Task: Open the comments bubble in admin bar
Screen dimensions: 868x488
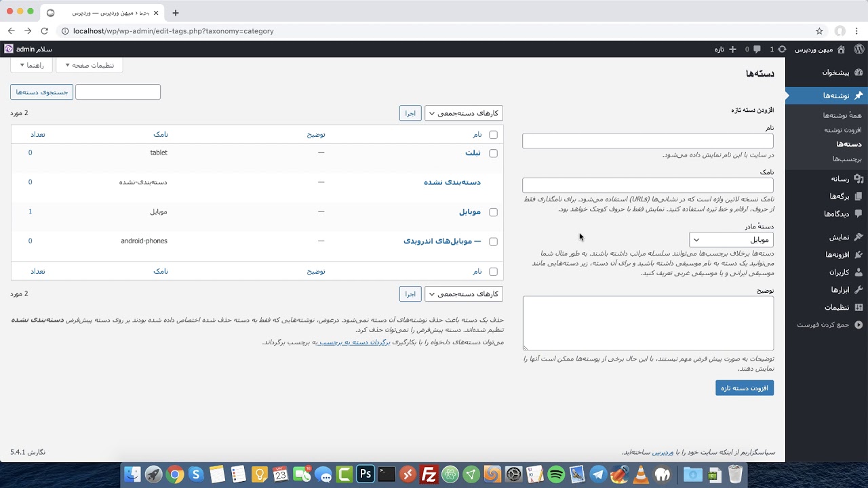Action: [x=757, y=49]
